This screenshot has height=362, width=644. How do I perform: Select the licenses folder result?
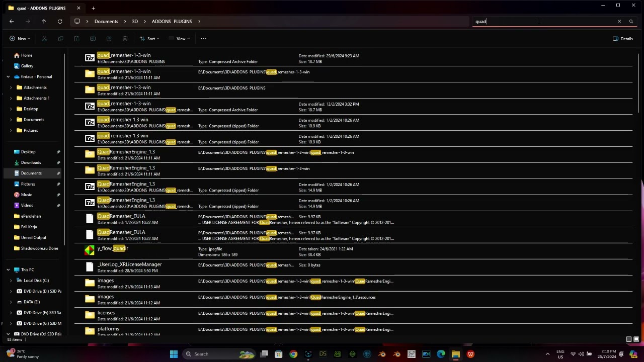coord(354,316)
